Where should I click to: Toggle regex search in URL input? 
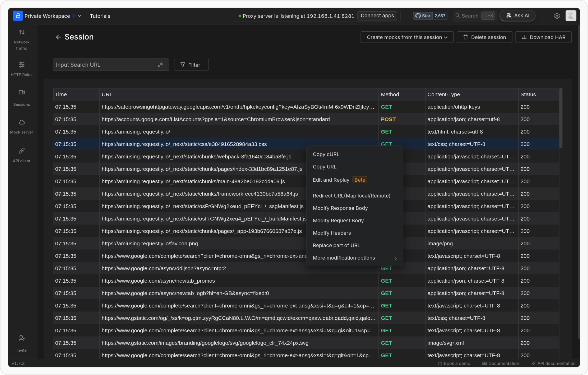coord(160,65)
